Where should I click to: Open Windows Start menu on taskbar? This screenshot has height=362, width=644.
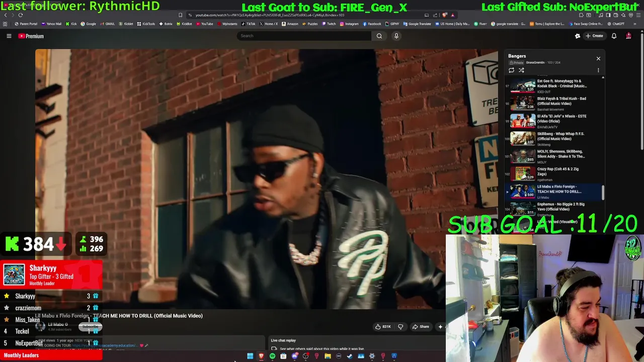(250, 356)
